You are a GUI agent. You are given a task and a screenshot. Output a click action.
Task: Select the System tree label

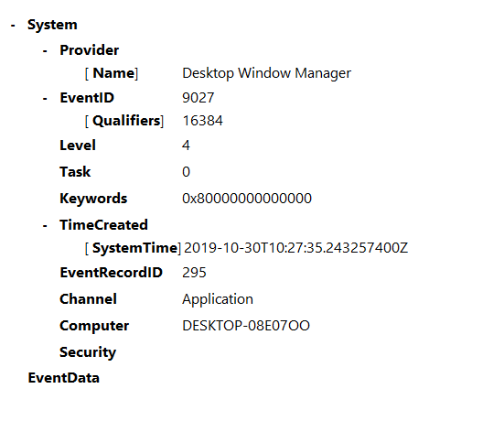pyautogui.click(x=52, y=25)
